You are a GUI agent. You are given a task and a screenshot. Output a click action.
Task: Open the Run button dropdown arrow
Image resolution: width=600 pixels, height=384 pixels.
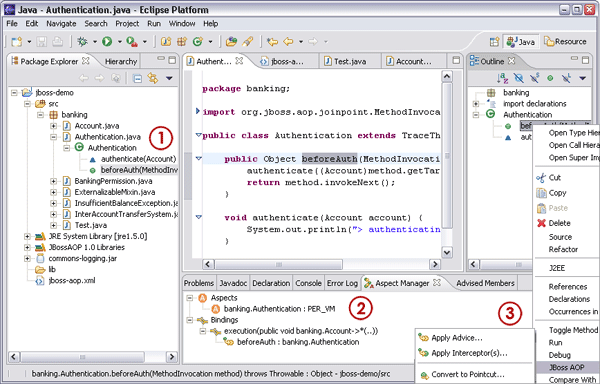coord(119,41)
